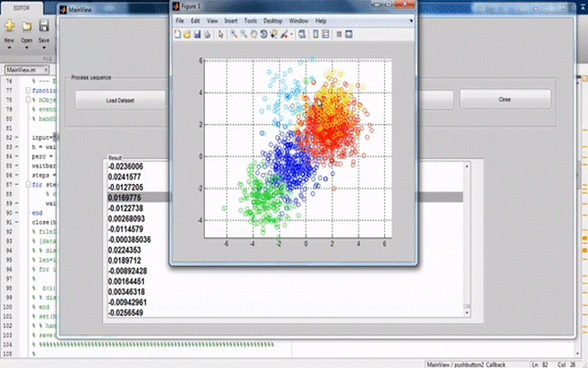Click the New Figure icon in Figure 1 toolbar
The image size is (588, 368).
click(178, 34)
